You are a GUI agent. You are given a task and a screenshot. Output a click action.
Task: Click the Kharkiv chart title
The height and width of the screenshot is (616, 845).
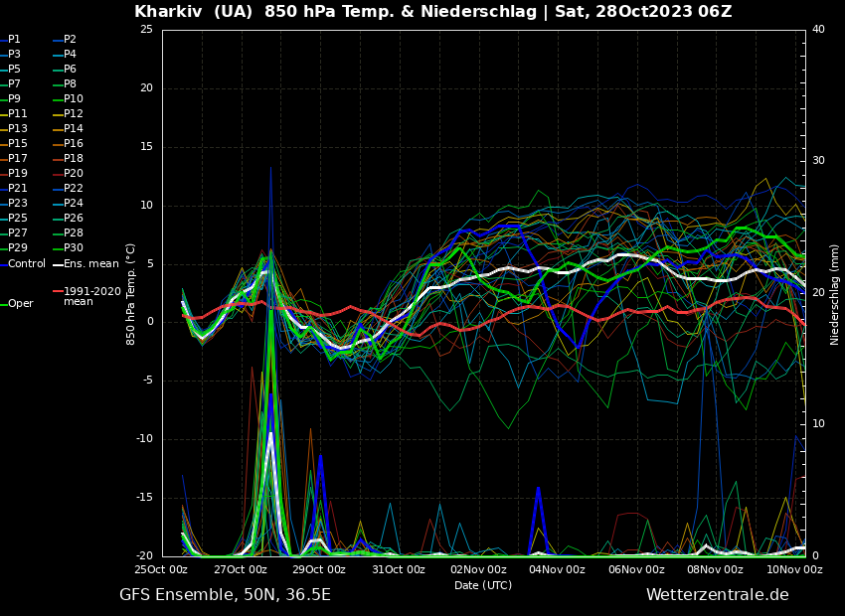[432, 12]
